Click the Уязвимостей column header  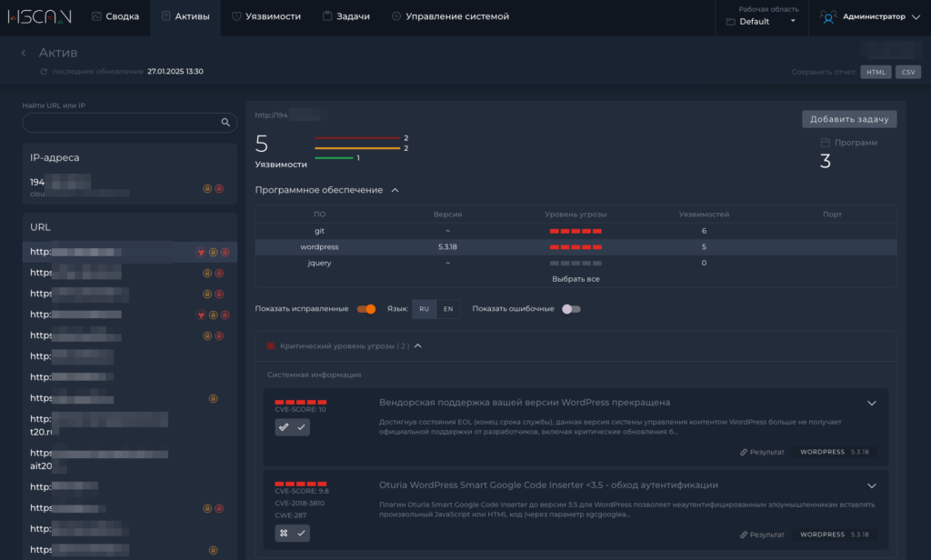click(x=704, y=215)
